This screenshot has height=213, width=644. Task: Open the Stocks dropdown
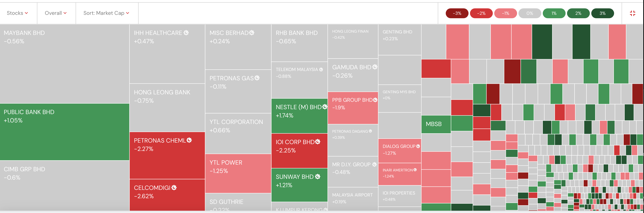pyautogui.click(x=17, y=13)
